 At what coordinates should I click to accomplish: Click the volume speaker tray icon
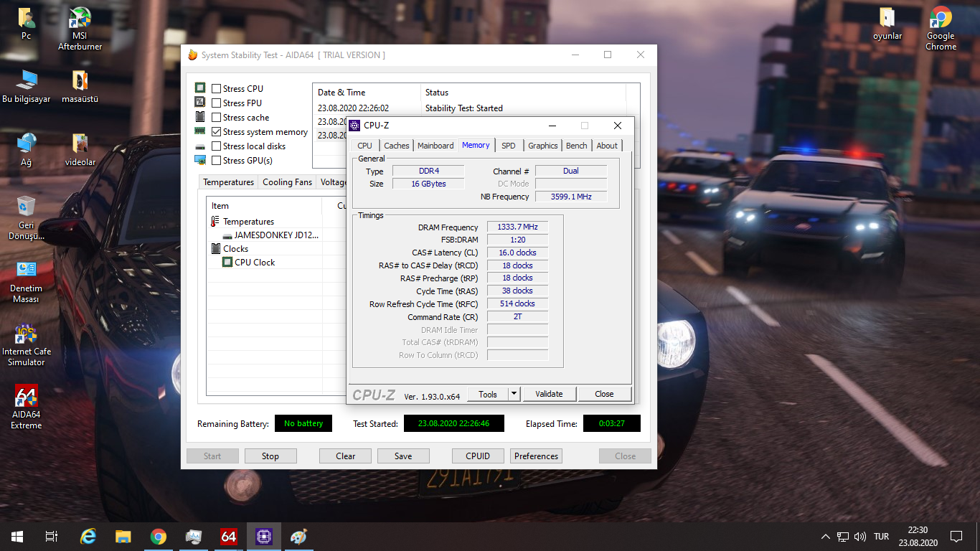[860, 537]
